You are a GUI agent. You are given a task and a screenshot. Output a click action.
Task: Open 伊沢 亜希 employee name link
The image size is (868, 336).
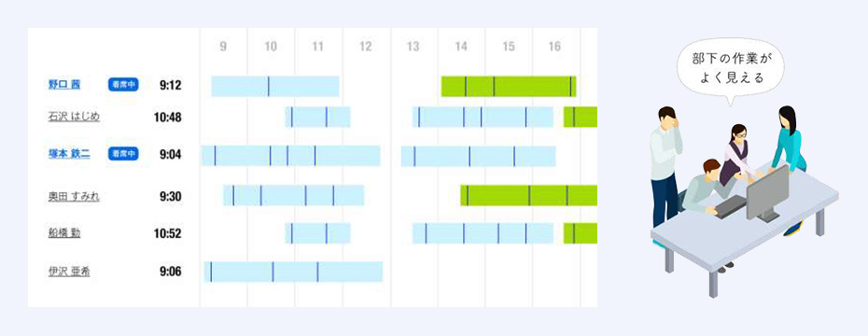point(69,272)
